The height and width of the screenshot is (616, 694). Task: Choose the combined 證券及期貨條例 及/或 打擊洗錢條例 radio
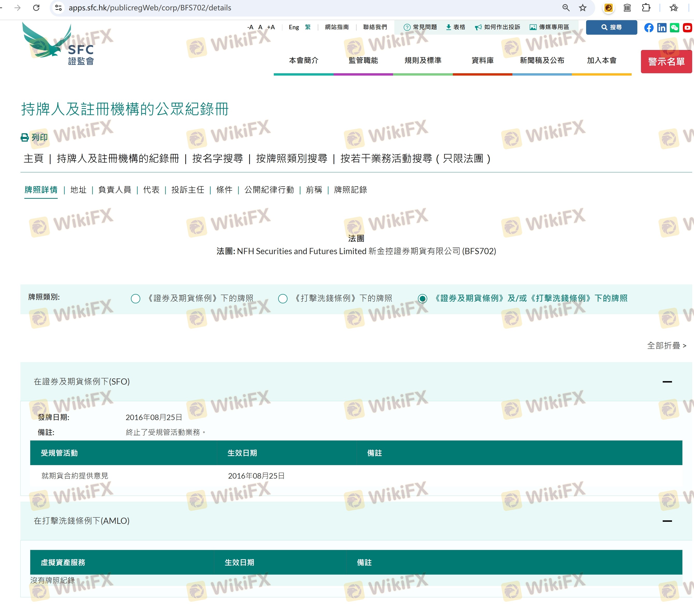point(422,298)
